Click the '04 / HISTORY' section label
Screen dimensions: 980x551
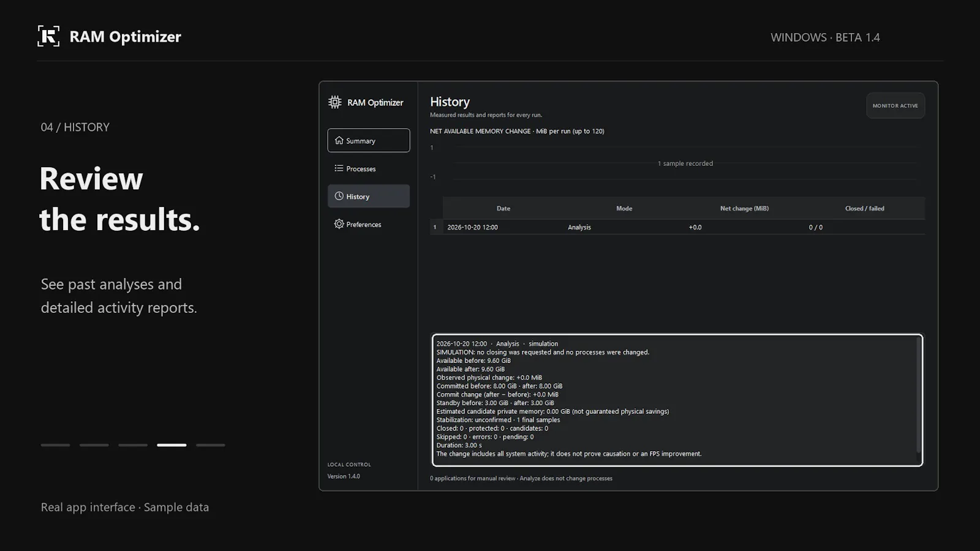click(x=75, y=127)
